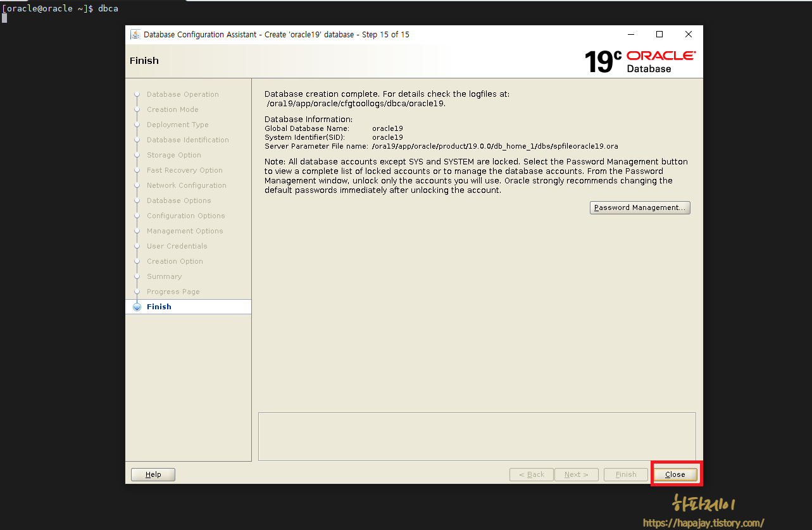
Task: Select the Creation Option step
Action: (x=175, y=261)
